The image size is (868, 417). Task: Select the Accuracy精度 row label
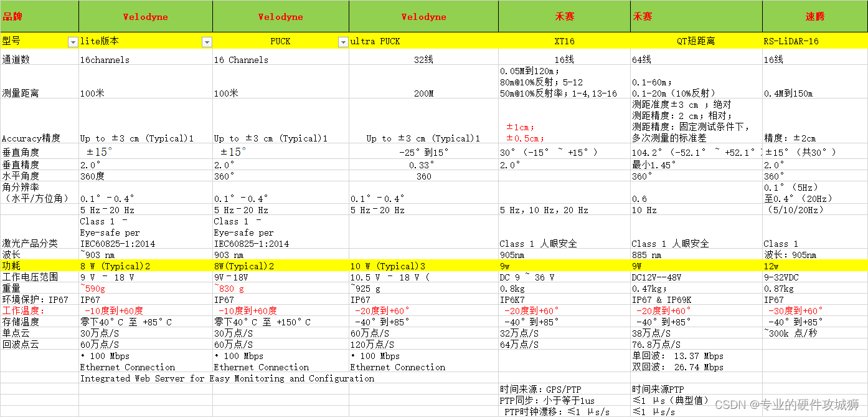40,121
